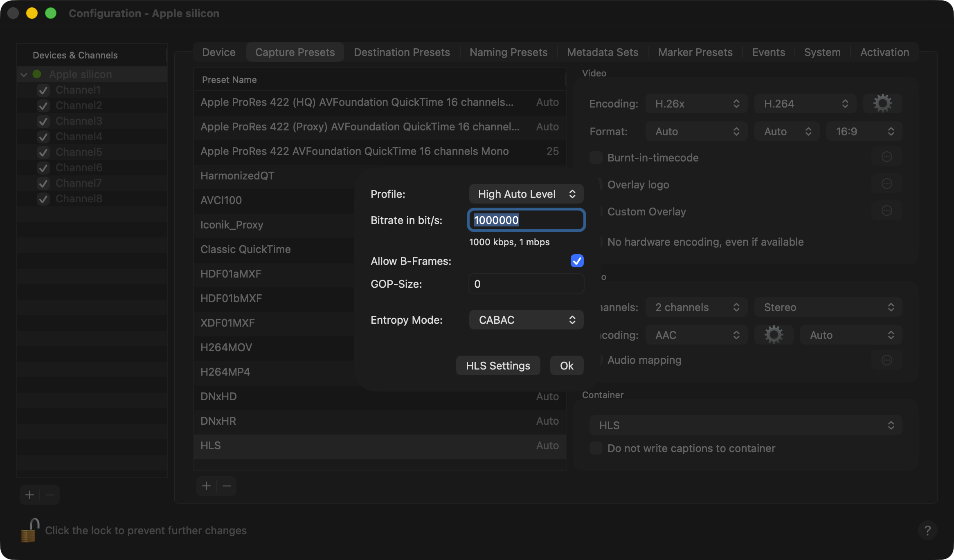Switch to the System tab
The width and height of the screenshot is (954, 560).
click(822, 52)
